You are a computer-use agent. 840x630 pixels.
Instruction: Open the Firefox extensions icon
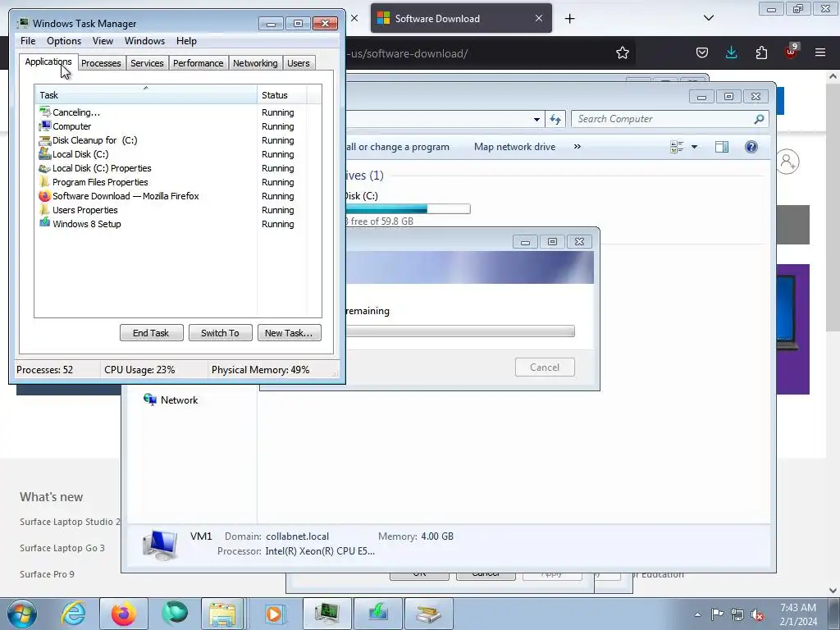pyautogui.click(x=761, y=52)
